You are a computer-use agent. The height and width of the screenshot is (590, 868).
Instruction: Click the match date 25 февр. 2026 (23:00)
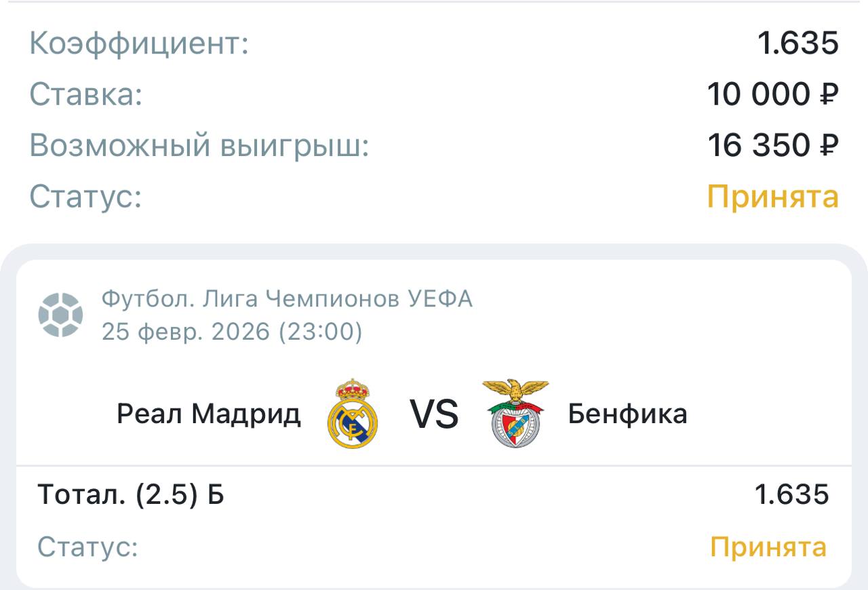tap(232, 332)
